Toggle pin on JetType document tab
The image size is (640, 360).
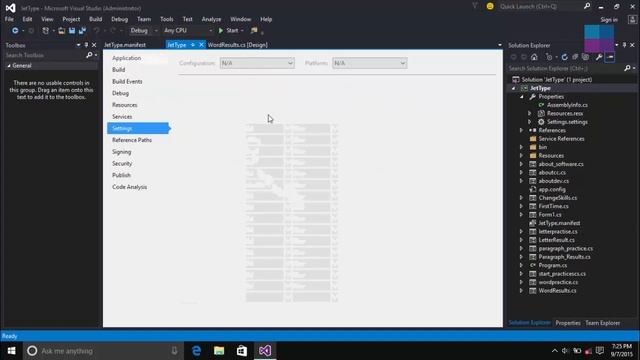click(x=193, y=45)
